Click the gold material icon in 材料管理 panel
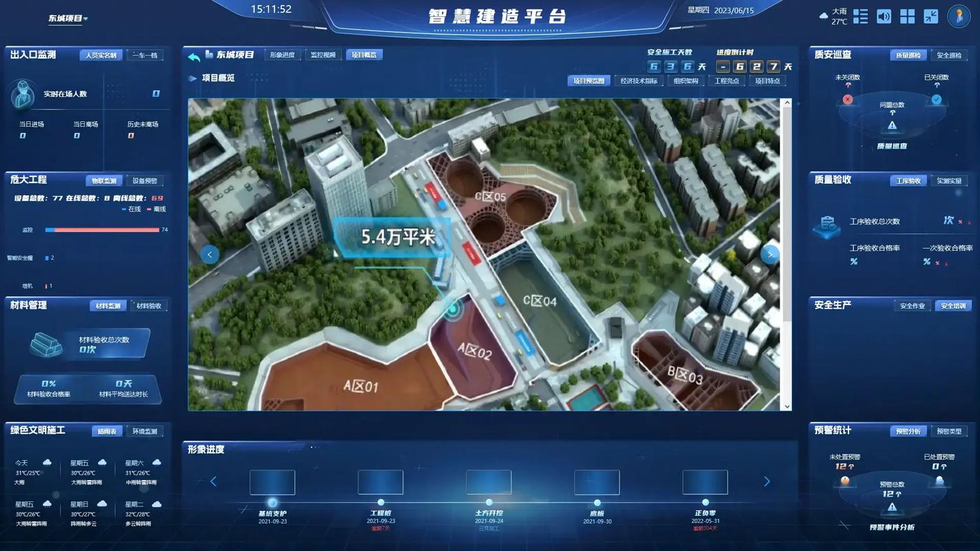The width and height of the screenshot is (980, 551). [x=45, y=345]
